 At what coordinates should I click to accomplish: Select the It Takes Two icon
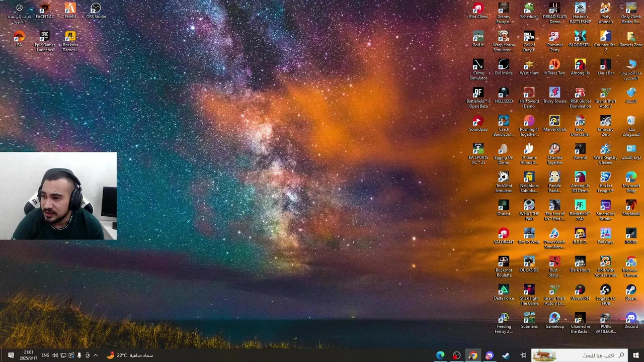click(x=554, y=67)
